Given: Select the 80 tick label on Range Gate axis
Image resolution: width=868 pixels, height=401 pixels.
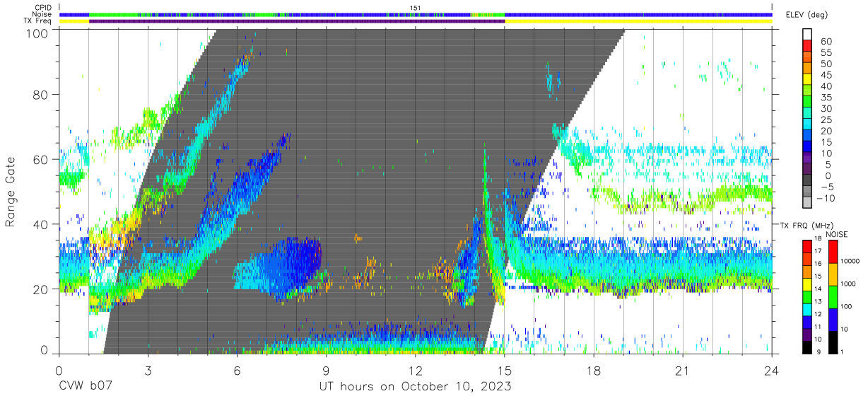Looking at the screenshot, I should pyautogui.click(x=42, y=95).
